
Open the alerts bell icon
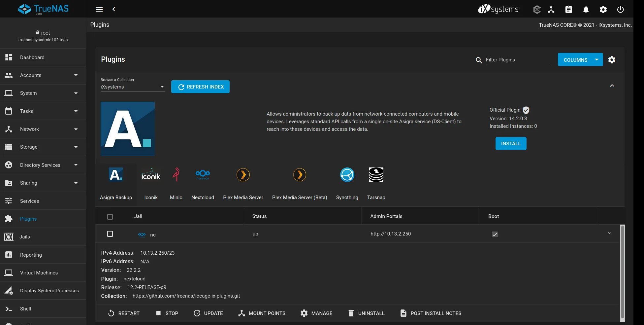586,10
